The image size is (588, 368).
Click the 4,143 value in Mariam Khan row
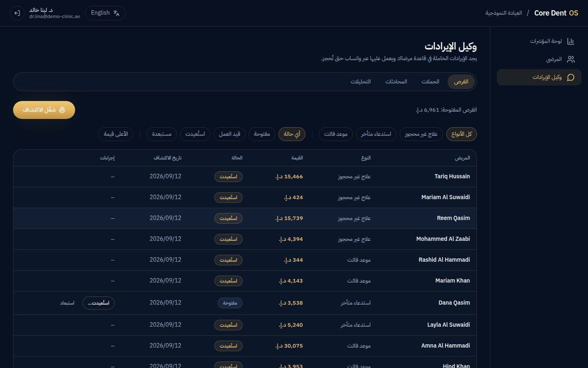pyautogui.click(x=291, y=281)
